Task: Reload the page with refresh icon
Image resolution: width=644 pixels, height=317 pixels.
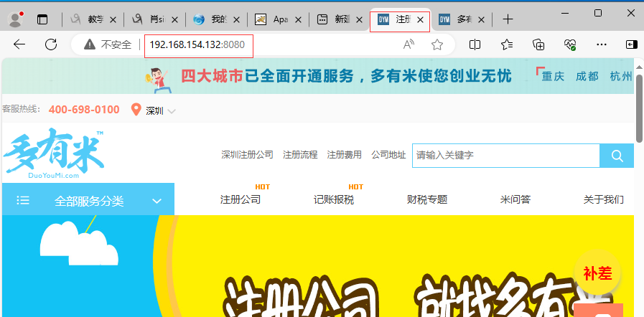Action: click(x=51, y=44)
